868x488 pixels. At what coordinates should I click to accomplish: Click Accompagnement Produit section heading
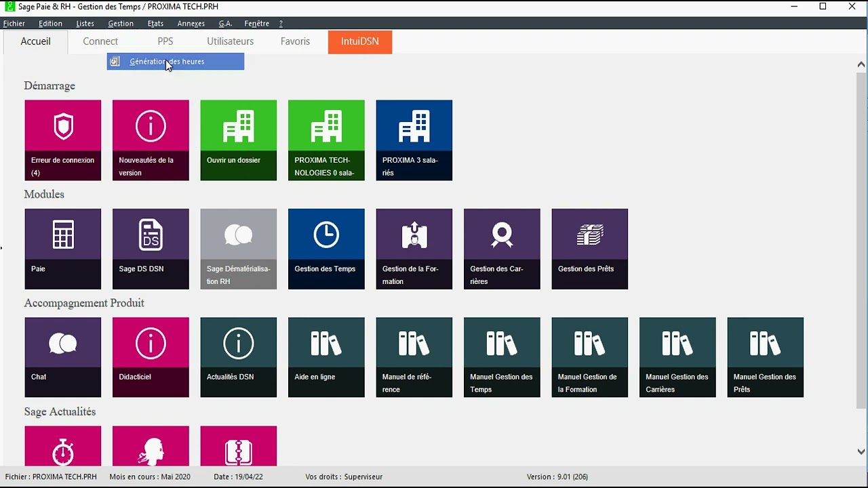coord(84,303)
